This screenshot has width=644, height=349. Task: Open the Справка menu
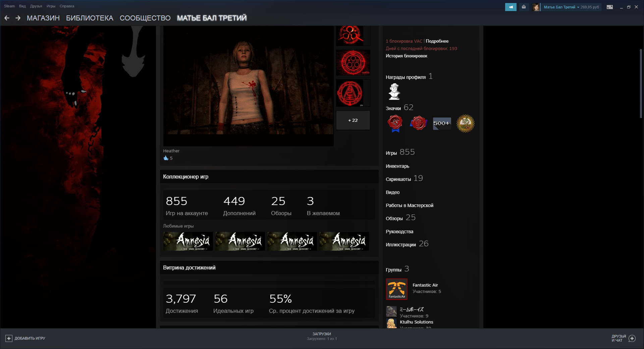(x=67, y=6)
